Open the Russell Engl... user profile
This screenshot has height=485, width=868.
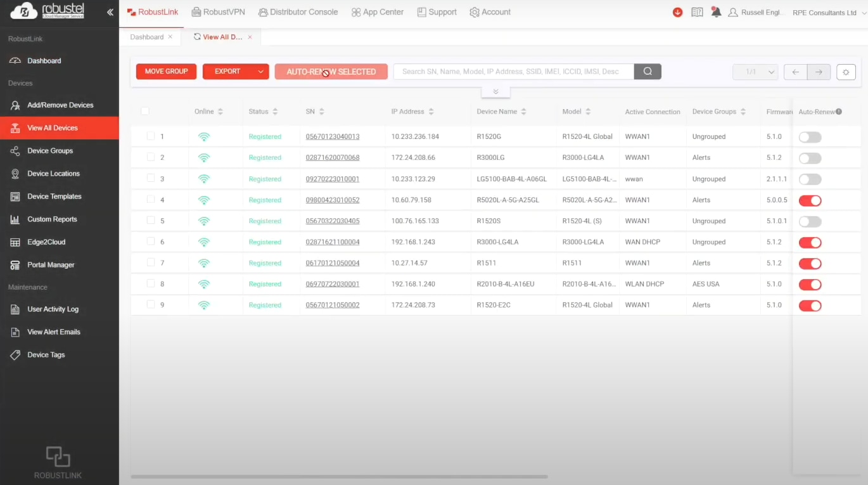(x=757, y=12)
